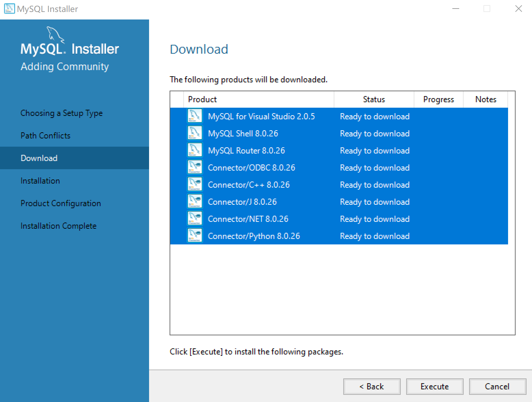The image size is (532, 402).
Task: Select MySQL Shell 8.0.26 text
Action: (x=243, y=134)
